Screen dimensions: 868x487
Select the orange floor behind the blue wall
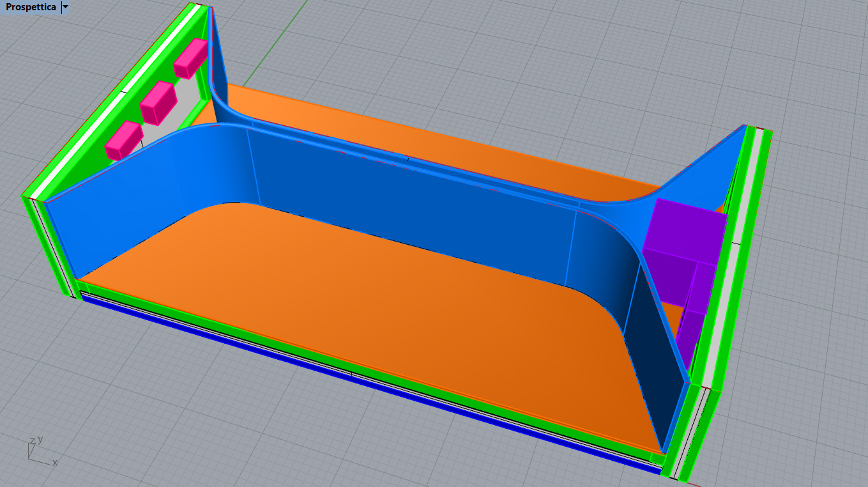pyautogui.click(x=447, y=141)
